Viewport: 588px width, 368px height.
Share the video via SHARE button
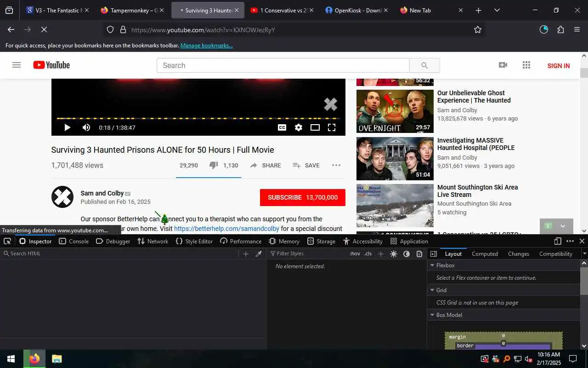(266, 165)
